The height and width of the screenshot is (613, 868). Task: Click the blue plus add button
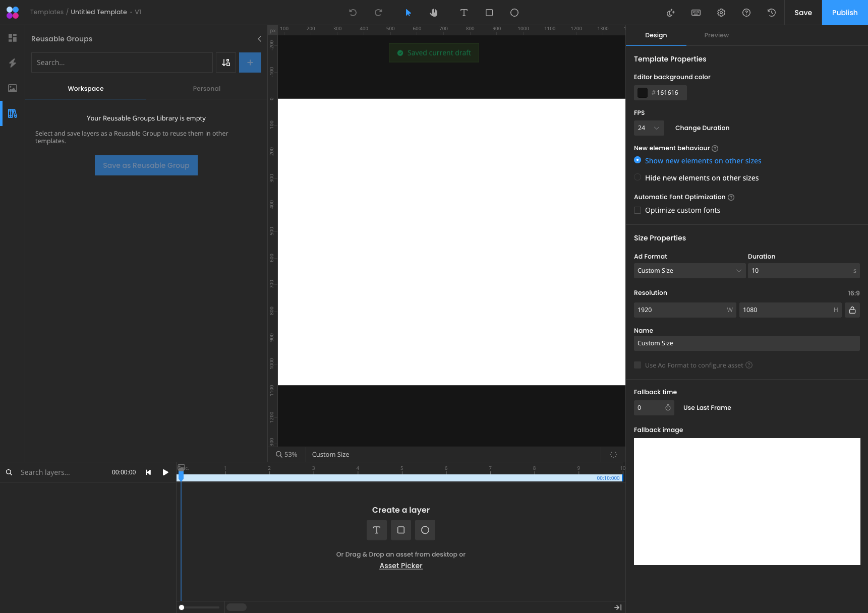250,63
